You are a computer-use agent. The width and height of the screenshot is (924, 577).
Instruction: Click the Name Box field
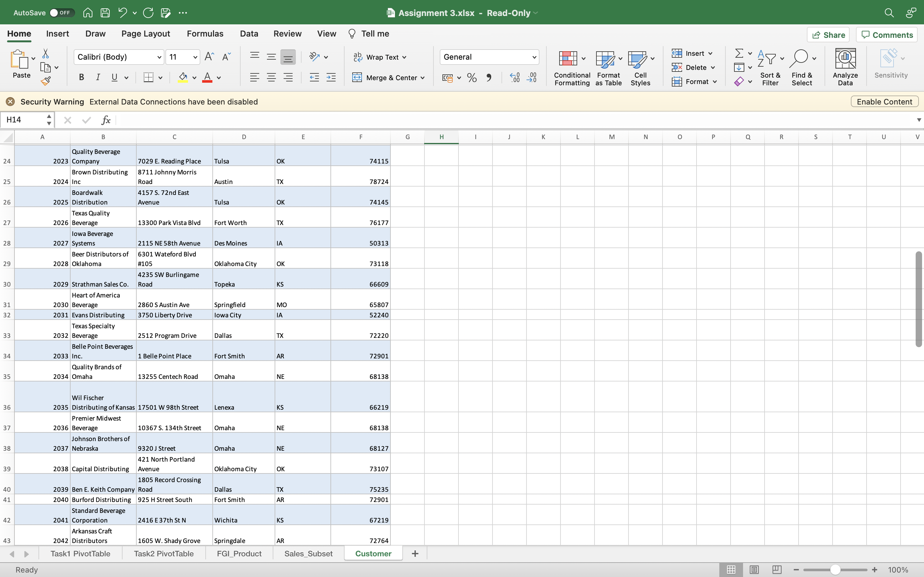tap(23, 120)
